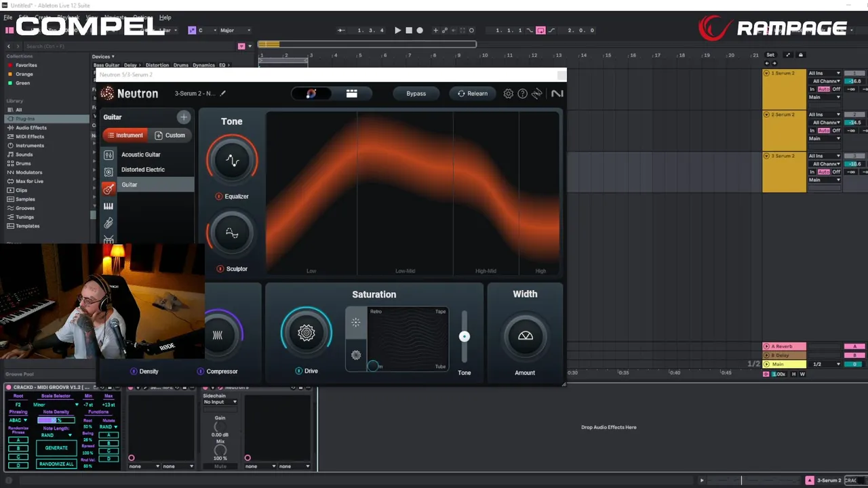Image resolution: width=868 pixels, height=488 pixels.
Task: Toggle the Compressor power button
Action: [201, 371]
